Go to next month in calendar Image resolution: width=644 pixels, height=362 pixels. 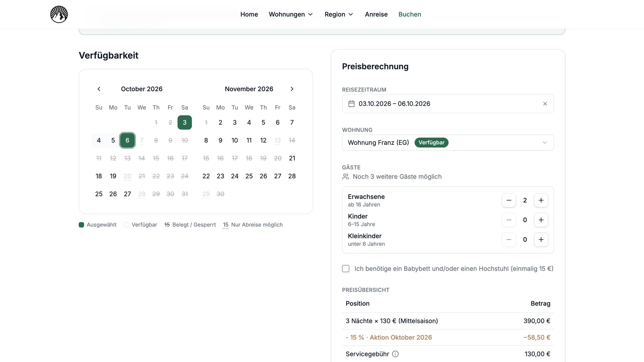pyautogui.click(x=292, y=89)
